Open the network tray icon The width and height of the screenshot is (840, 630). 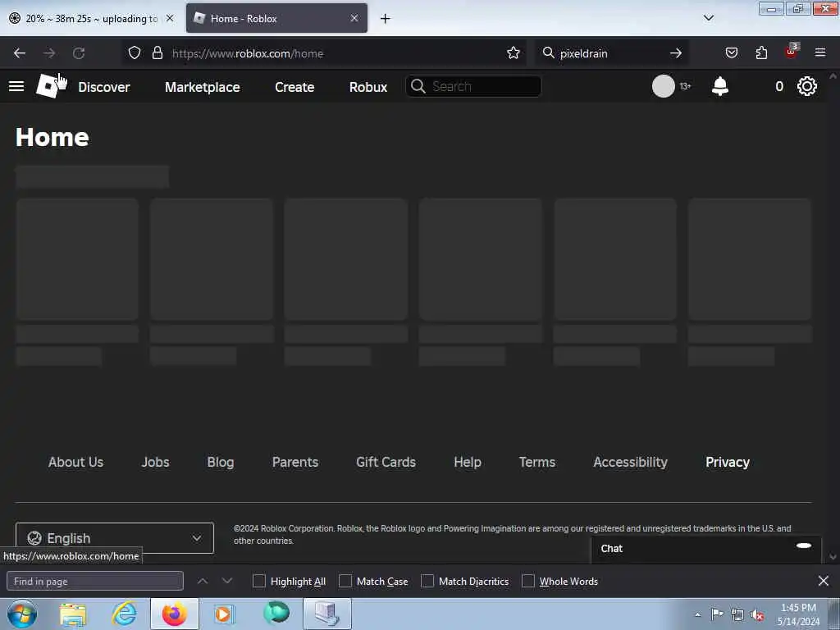point(737,615)
